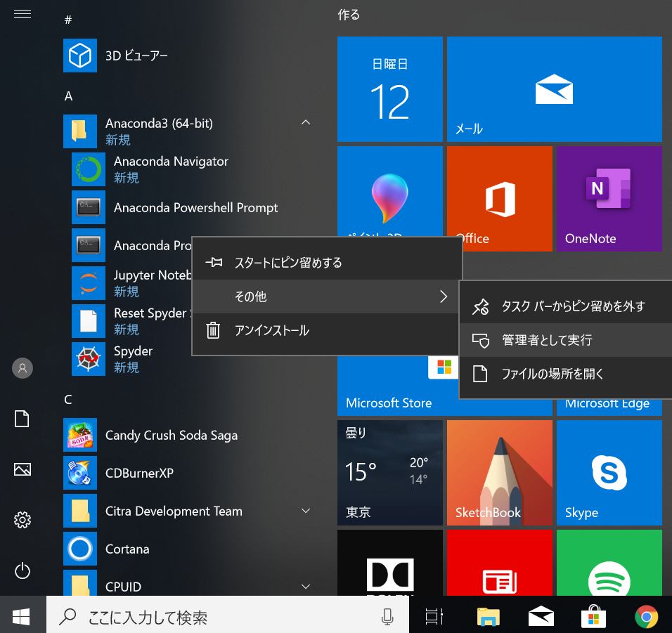Open Documents from the sidebar page icon

pos(22,419)
